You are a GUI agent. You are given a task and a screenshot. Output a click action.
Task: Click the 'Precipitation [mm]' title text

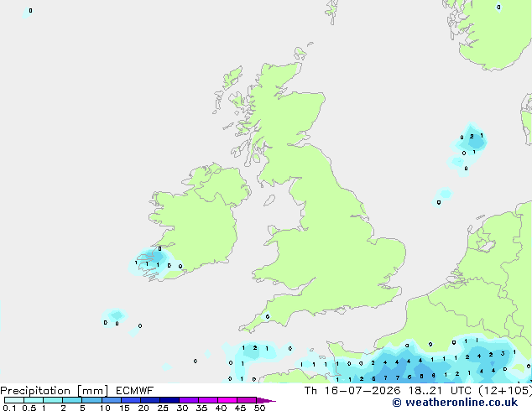click(55, 391)
